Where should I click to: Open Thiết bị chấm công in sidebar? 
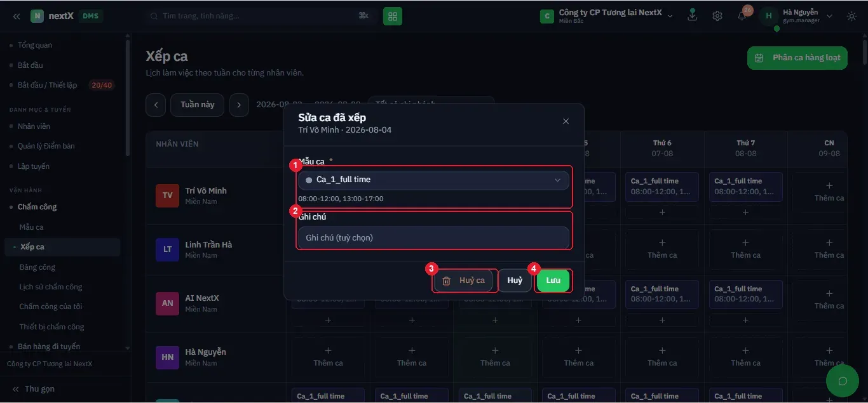pyautogui.click(x=51, y=327)
